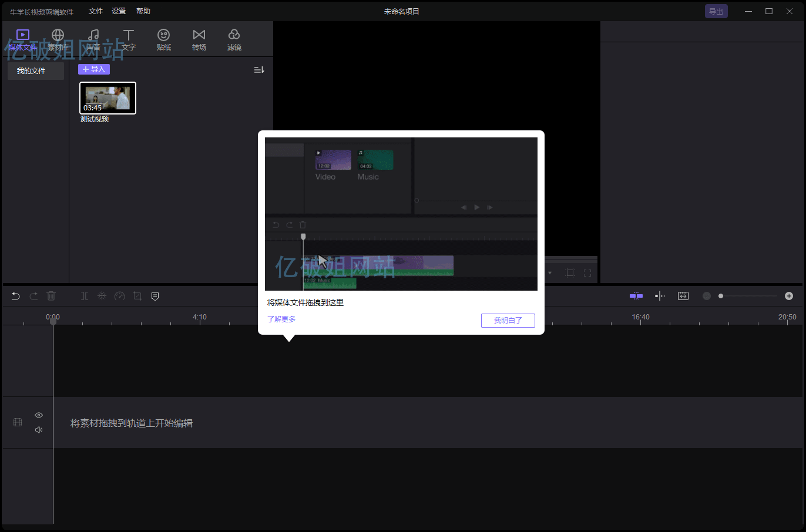Open the 设置 menu

pos(119,11)
